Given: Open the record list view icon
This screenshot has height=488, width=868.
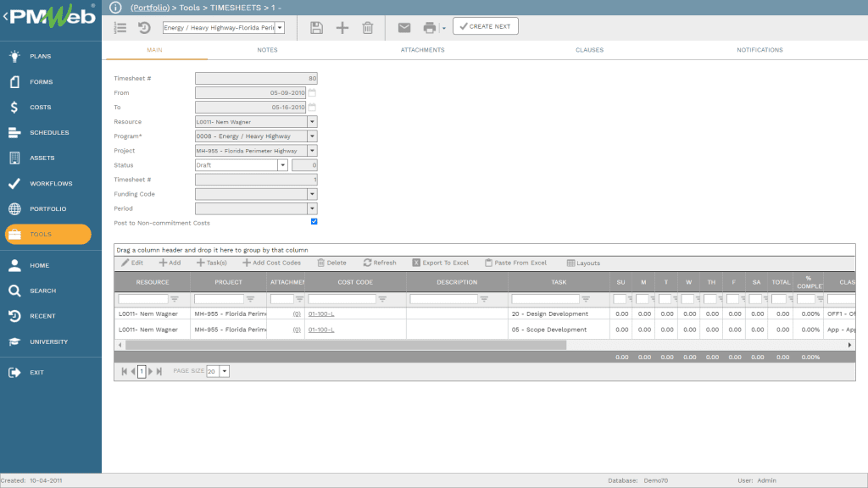Looking at the screenshot, I should 120,28.
